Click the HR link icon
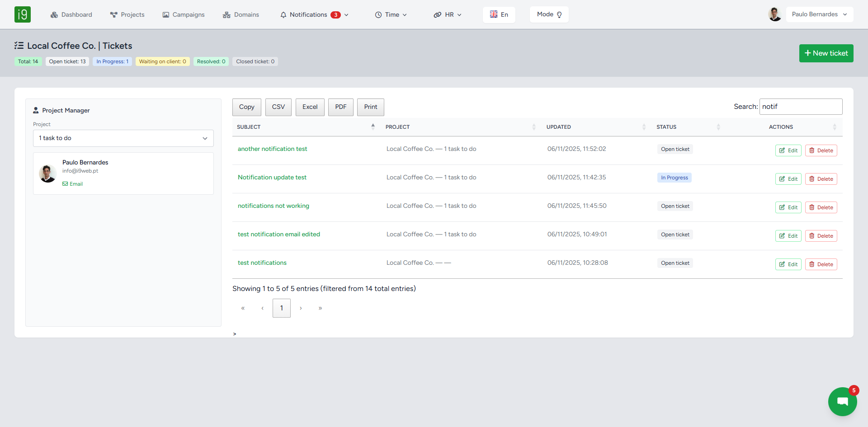Screen dimensions: 868x427 point(437,14)
